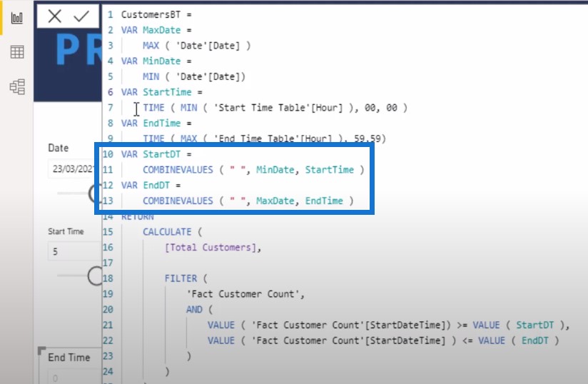The width and height of the screenshot is (588, 384).
Task: Click the Start Time value box showing 5
Action: [75, 251]
